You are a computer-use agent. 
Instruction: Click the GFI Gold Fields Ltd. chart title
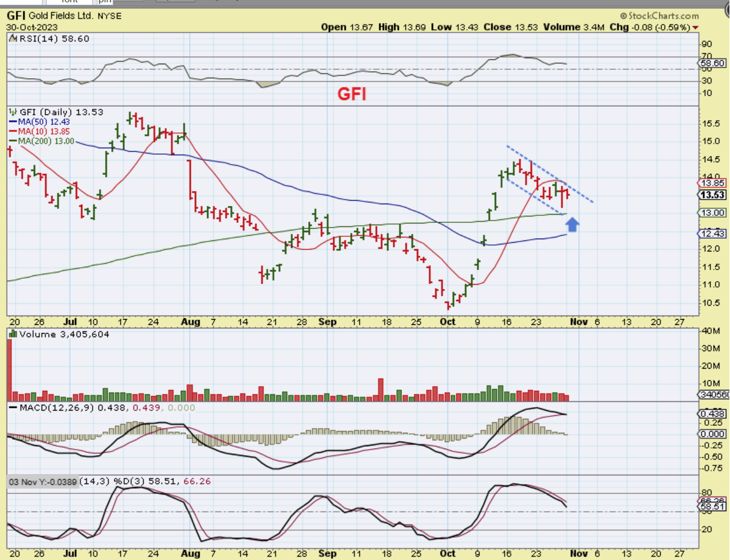coord(50,16)
